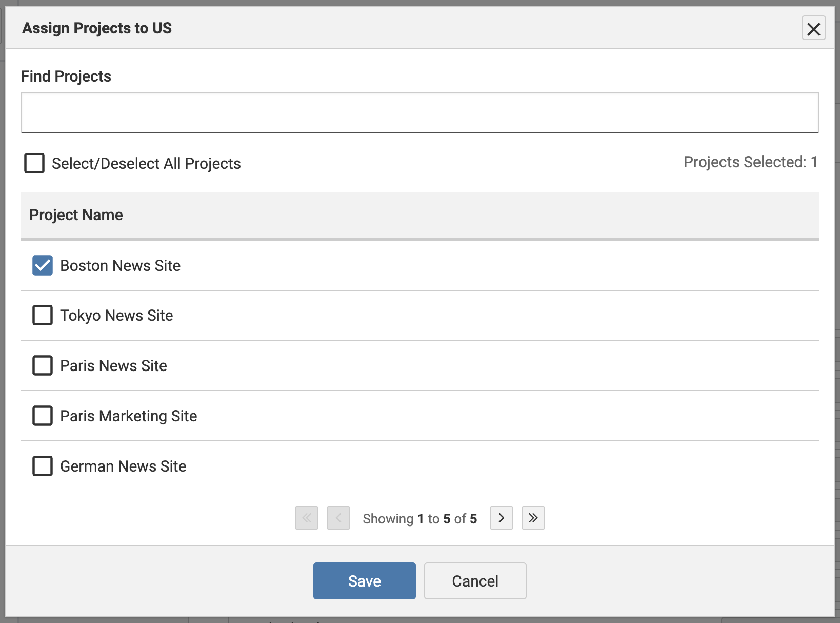The image size is (840, 623).
Task: Advance to next page chevron icon
Action: point(502,518)
